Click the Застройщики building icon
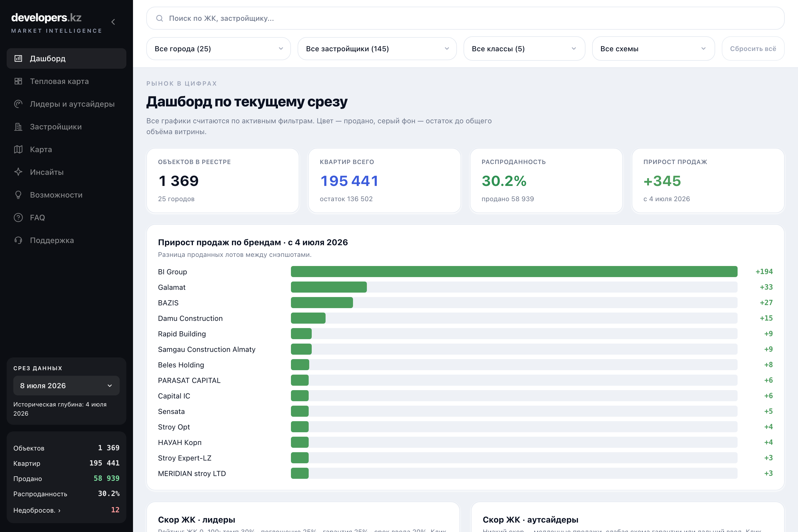 coord(18,127)
